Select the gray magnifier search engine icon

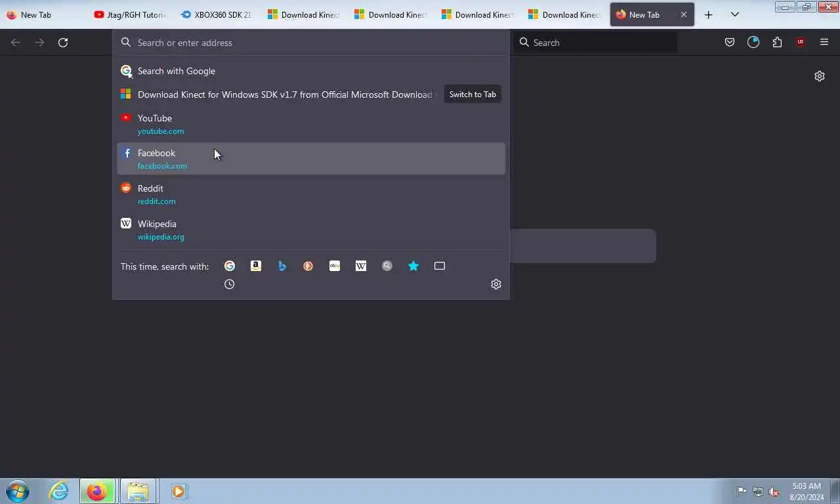pos(387,266)
